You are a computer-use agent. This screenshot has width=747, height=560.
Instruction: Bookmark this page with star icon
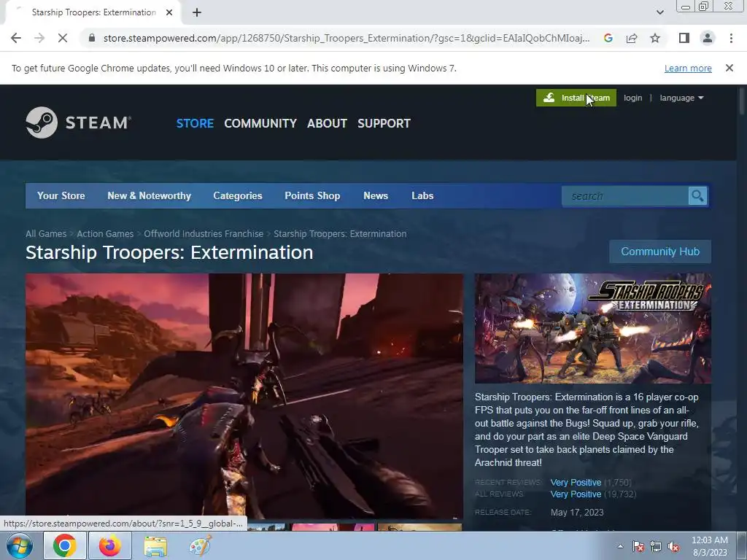pyautogui.click(x=655, y=38)
